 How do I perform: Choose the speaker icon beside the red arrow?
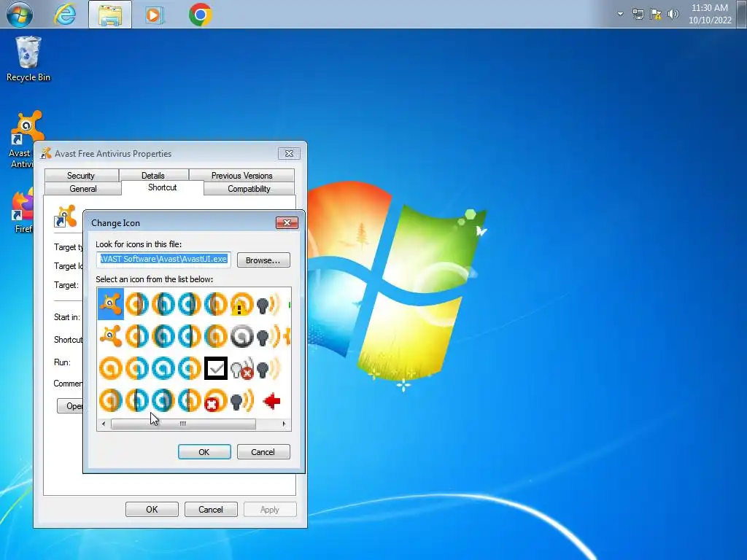pos(242,401)
